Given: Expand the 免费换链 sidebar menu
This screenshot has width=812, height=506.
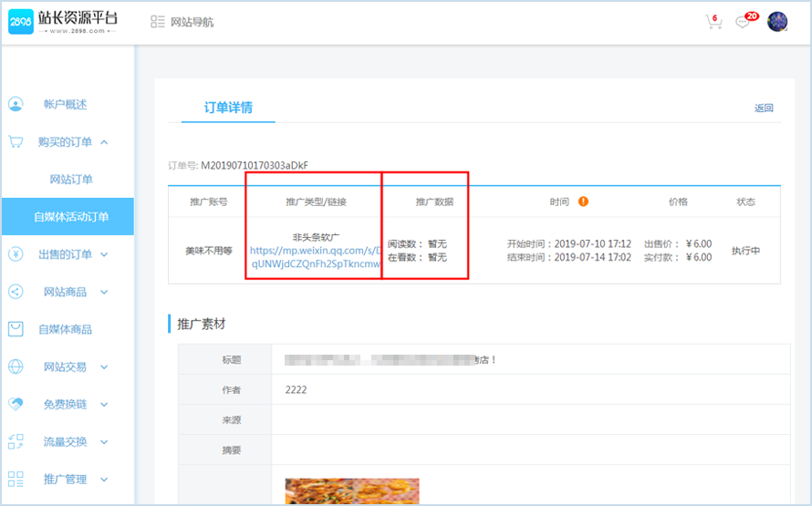Looking at the screenshot, I should pyautogui.click(x=104, y=404).
